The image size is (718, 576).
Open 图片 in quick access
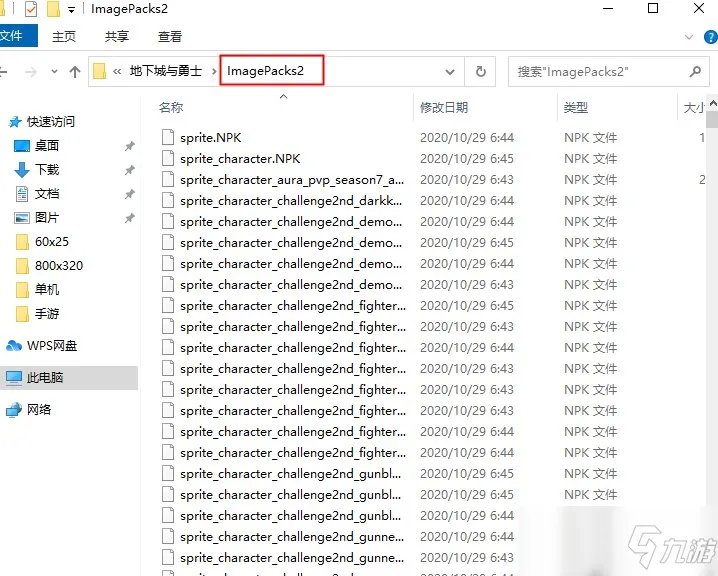tap(47, 217)
